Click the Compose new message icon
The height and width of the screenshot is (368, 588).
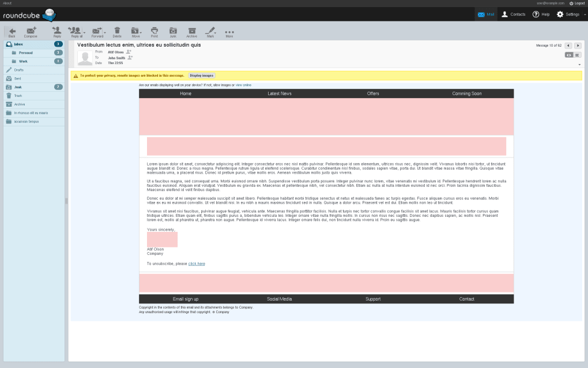31,31
